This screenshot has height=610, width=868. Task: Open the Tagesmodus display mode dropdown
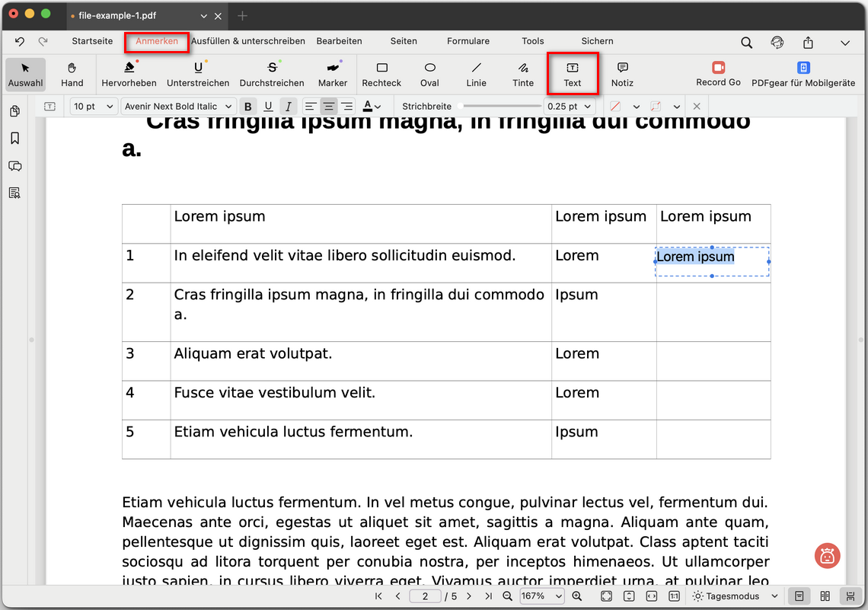click(x=735, y=596)
